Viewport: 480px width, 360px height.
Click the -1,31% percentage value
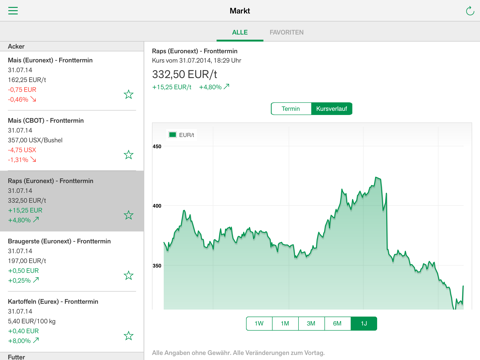coord(18,160)
